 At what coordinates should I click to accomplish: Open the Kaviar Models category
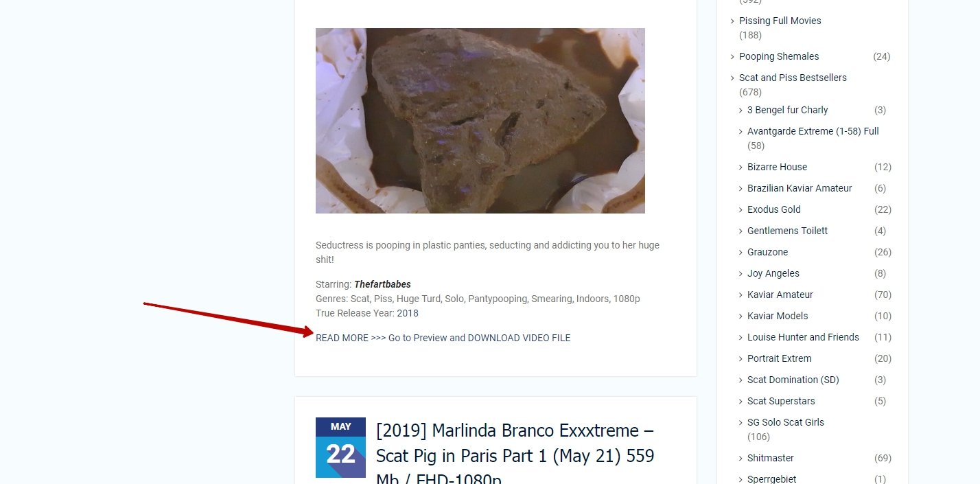[778, 316]
